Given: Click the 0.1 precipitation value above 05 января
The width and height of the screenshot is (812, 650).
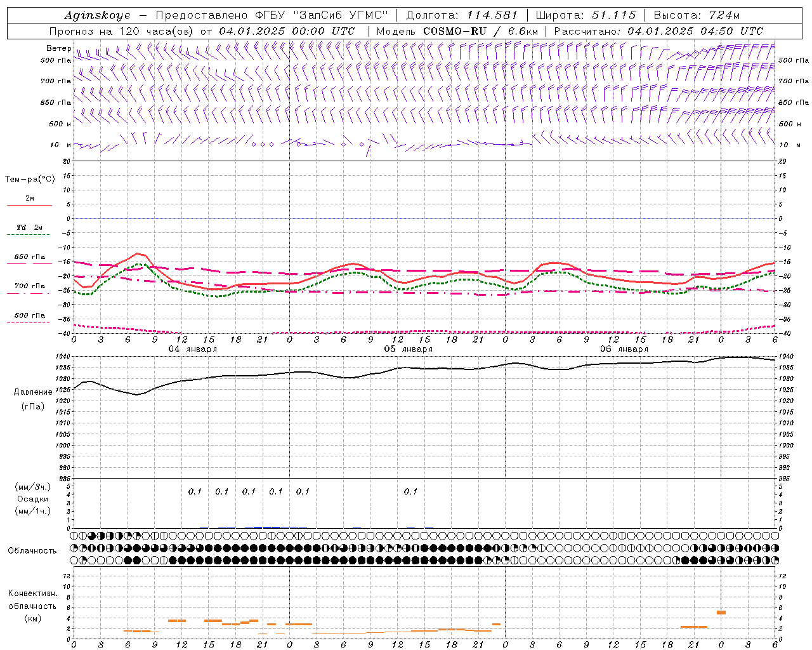Looking at the screenshot, I should [410, 491].
